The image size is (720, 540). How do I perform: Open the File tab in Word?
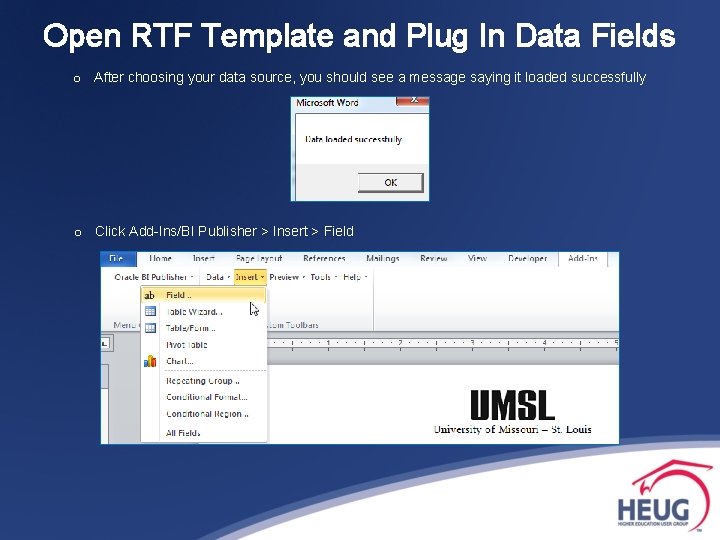118,259
